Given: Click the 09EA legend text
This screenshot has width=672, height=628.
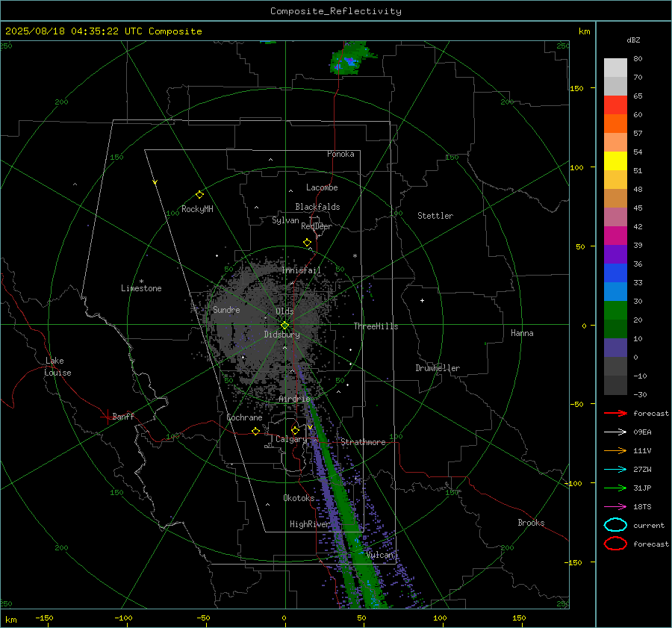Looking at the screenshot, I should pyautogui.click(x=642, y=432).
